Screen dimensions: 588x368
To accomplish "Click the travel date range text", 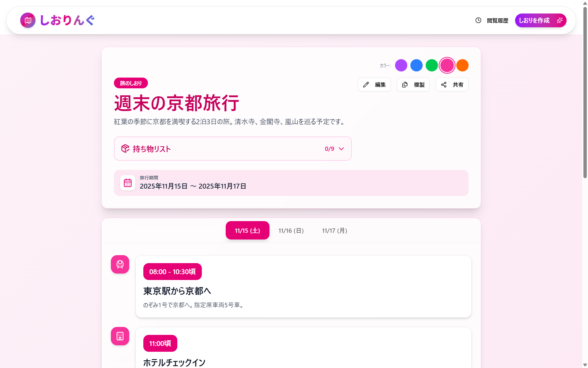I will point(193,186).
